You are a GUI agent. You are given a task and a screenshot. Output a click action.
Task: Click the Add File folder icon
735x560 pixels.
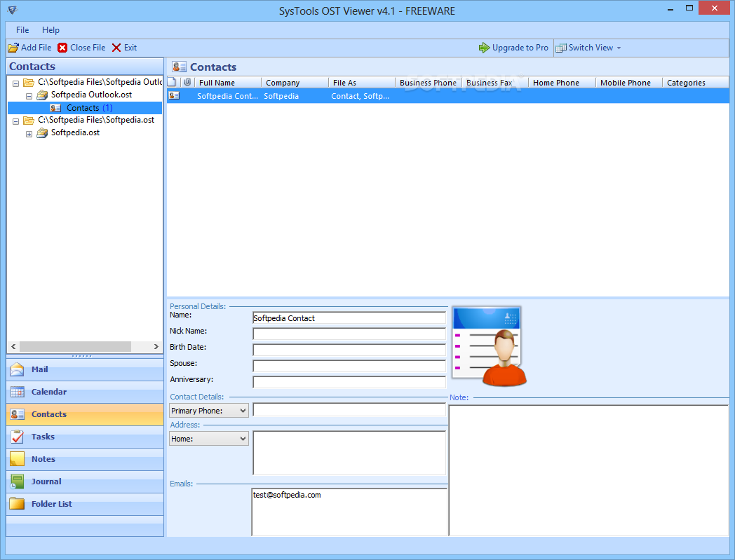click(13, 48)
